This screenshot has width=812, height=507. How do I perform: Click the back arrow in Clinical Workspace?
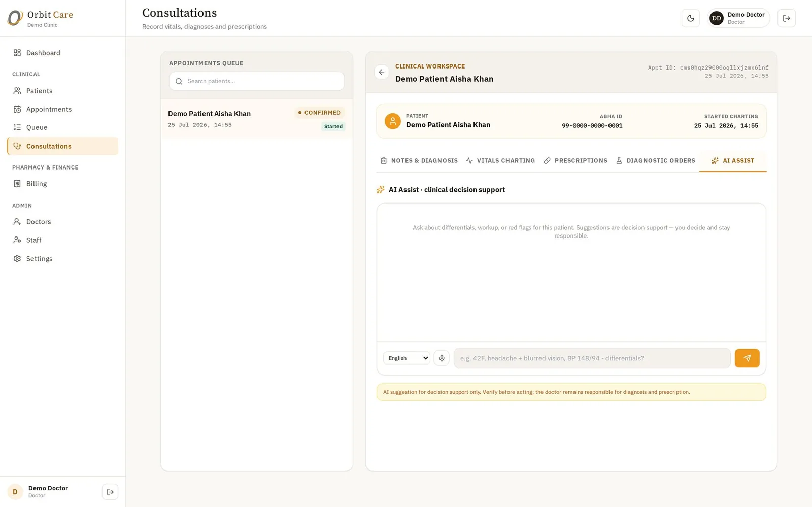click(x=382, y=72)
